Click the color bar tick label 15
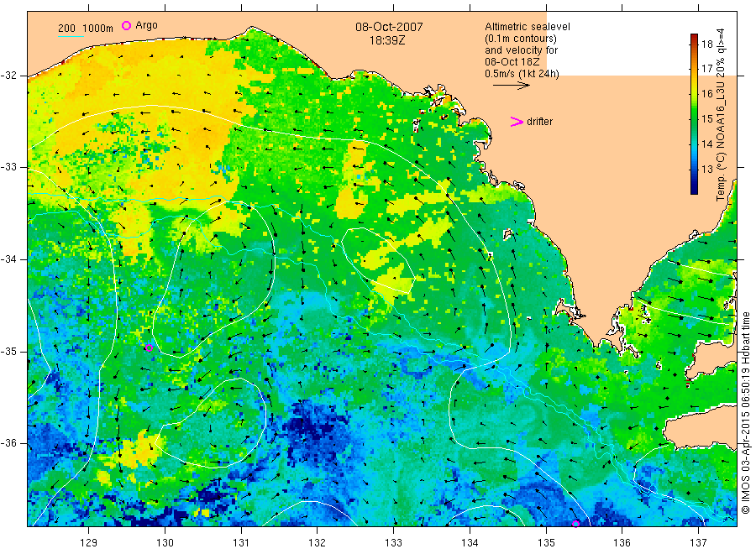Image resolution: width=756 pixels, height=554 pixels. pos(706,118)
